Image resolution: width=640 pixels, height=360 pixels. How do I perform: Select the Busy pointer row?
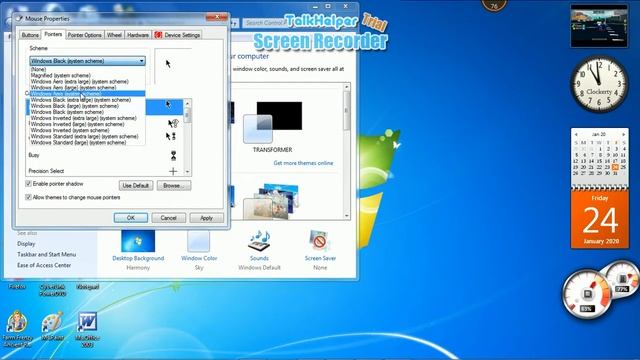tap(105, 155)
